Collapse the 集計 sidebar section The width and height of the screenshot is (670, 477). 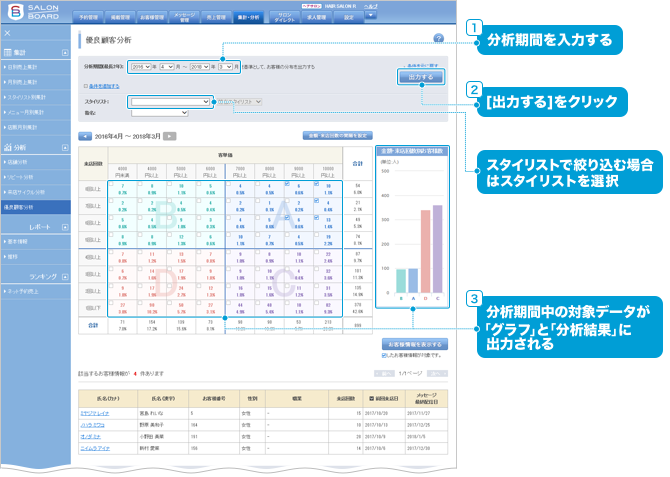point(65,53)
